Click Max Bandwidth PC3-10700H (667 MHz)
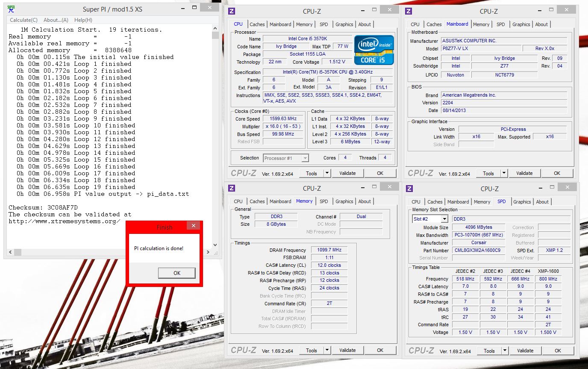The height and width of the screenshot is (369, 588). point(479,235)
